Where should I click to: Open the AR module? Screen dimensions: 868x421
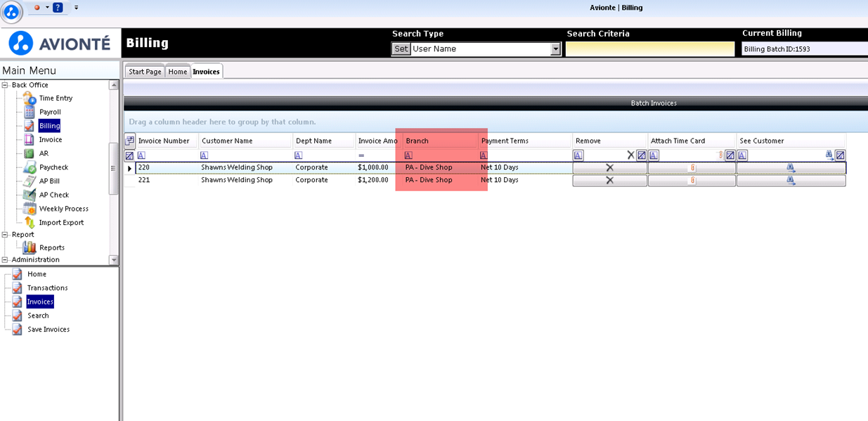44,153
